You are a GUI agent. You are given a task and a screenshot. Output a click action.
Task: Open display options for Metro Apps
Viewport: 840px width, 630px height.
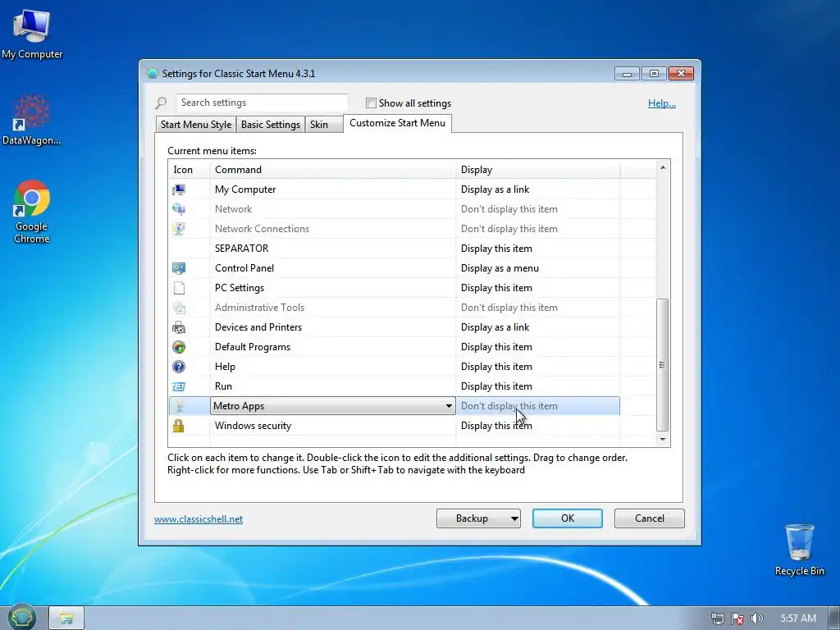538,406
